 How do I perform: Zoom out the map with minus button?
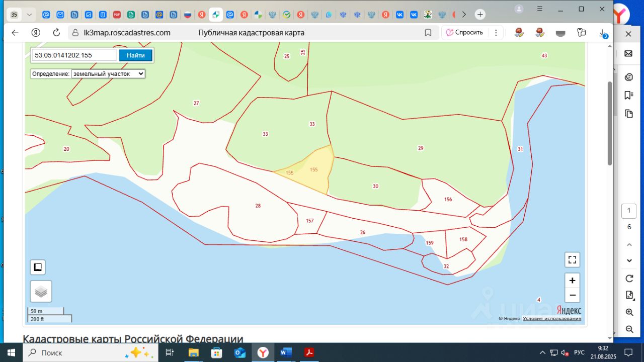tap(572, 295)
